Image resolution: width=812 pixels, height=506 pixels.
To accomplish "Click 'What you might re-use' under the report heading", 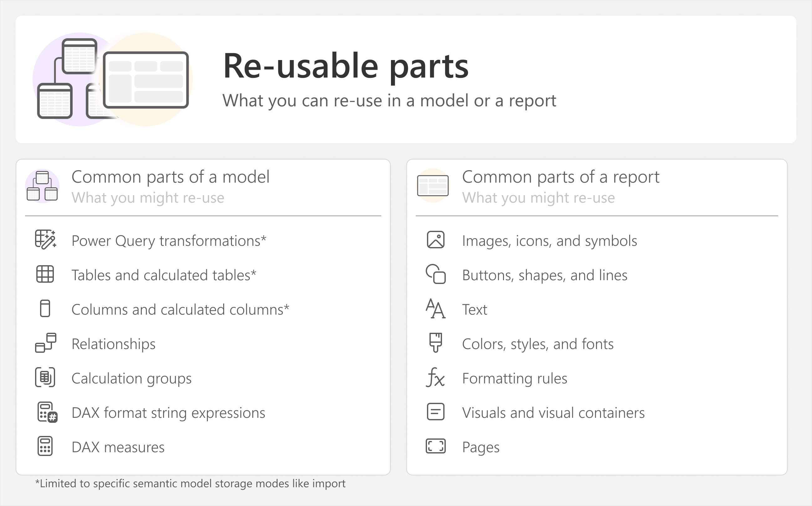I will click(538, 198).
